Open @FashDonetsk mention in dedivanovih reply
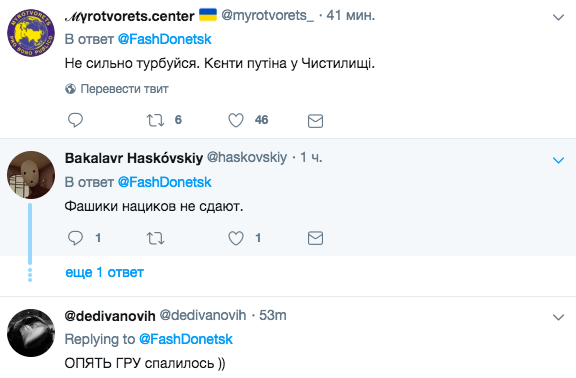576x378 pixels. (186, 339)
